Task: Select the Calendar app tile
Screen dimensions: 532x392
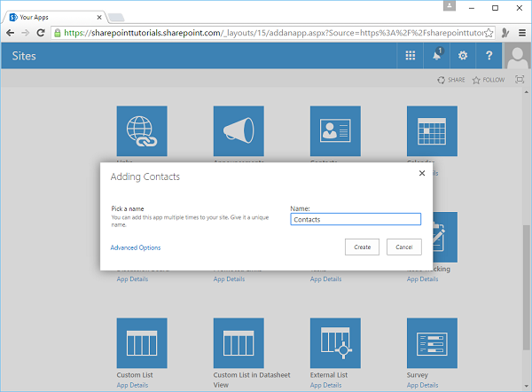Action: (x=432, y=131)
